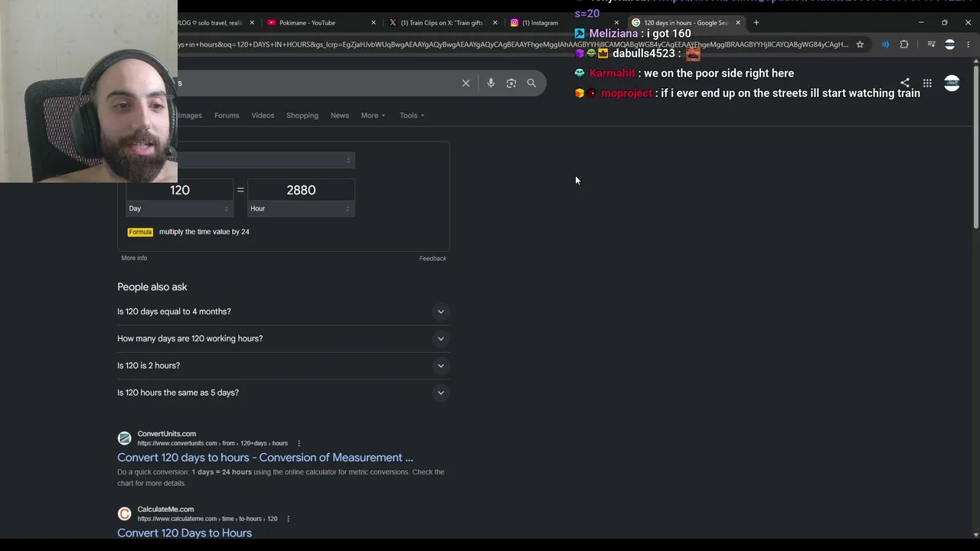Click the magnifying glass search icon
This screenshot has width=980, height=551.
[531, 83]
